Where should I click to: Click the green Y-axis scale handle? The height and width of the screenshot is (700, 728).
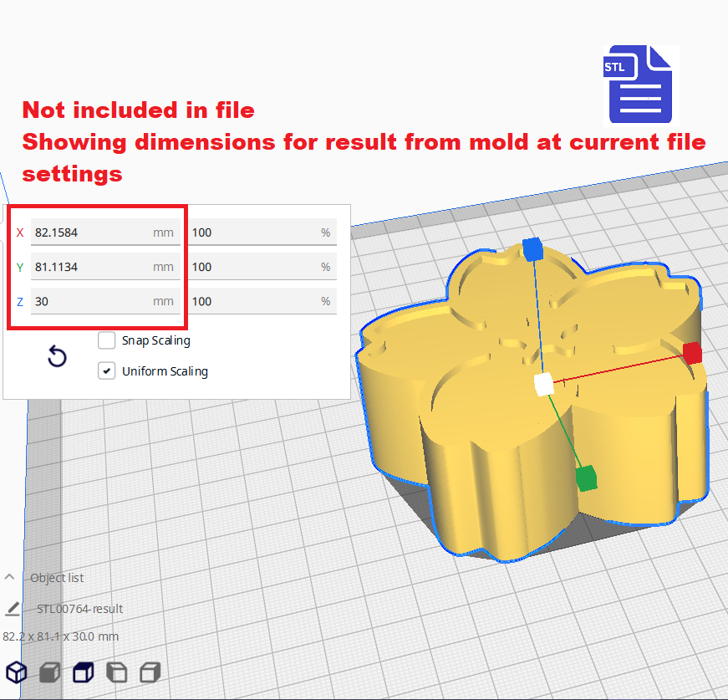[x=586, y=478]
